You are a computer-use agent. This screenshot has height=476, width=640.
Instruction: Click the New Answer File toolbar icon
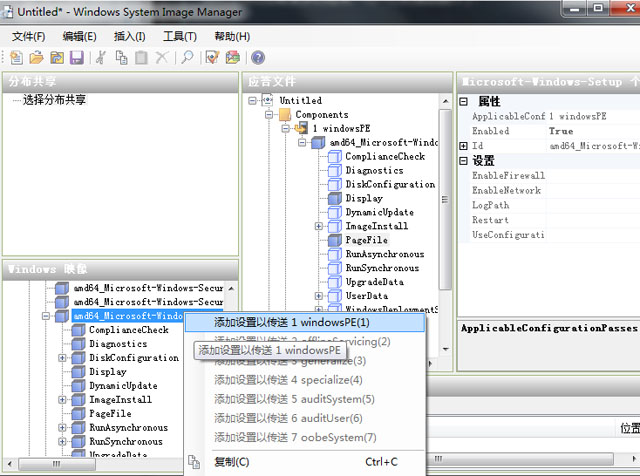(x=16, y=58)
